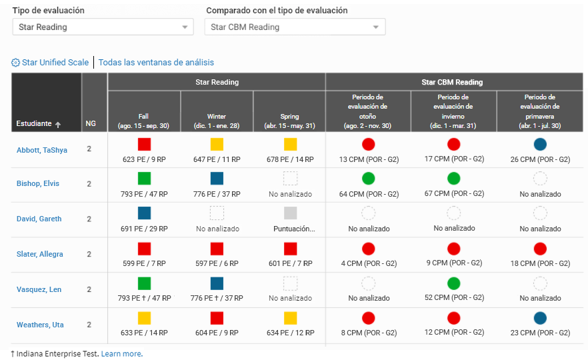The width and height of the screenshot is (588, 364).
Task: Click Bishop's green circle above 67 CPM
Action: [x=454, y=179]
